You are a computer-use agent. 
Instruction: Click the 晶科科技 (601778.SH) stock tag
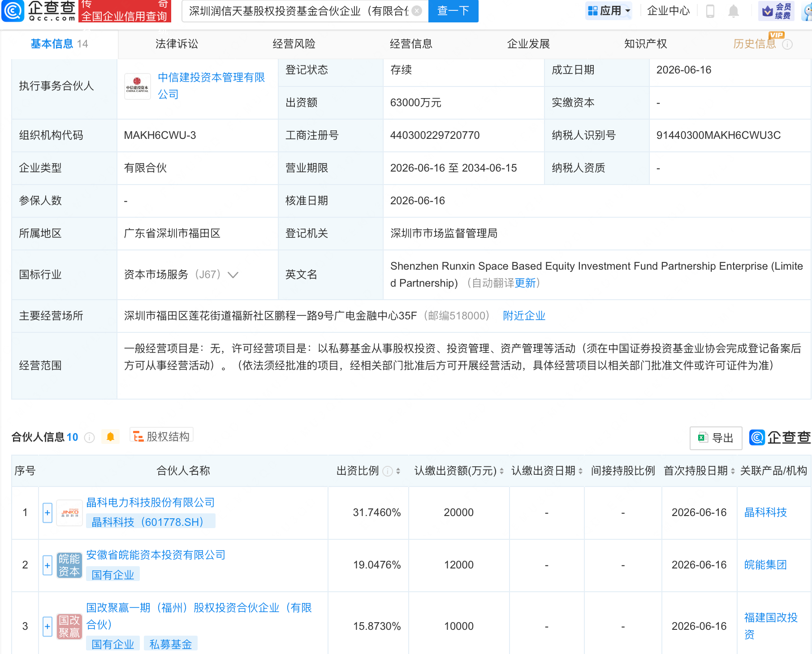pos(151,522)
